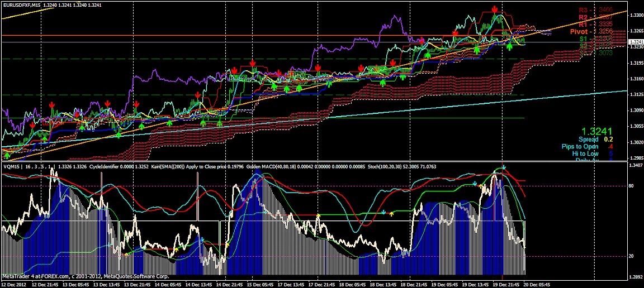
Task: Click the 20 level on indicator scale
Action: coord(632,256)
